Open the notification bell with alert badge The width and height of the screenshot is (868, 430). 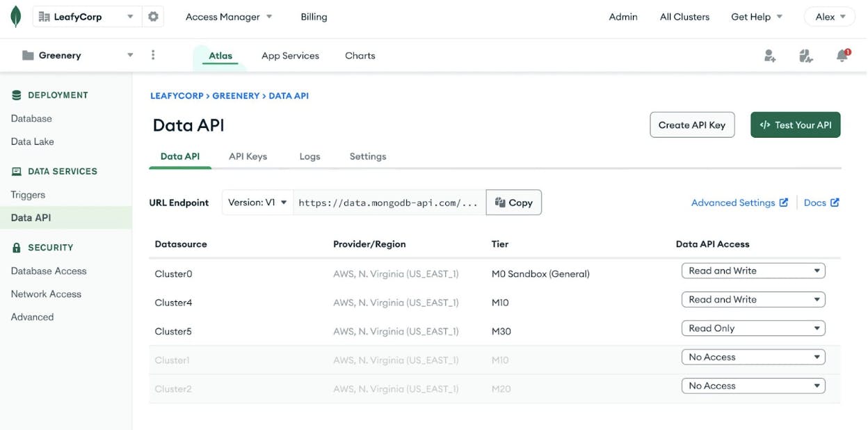point(841,54)
